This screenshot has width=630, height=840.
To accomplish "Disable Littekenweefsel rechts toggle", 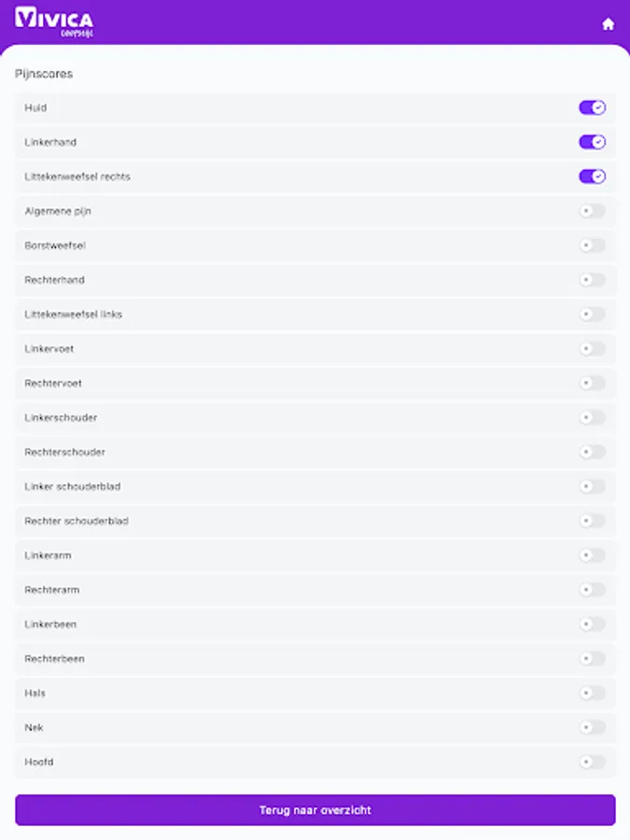I will tap(592, 176).
